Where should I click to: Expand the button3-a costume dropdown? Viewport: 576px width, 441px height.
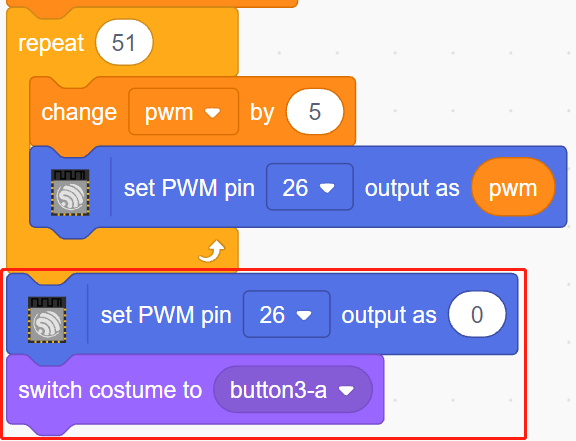point(293,390)
